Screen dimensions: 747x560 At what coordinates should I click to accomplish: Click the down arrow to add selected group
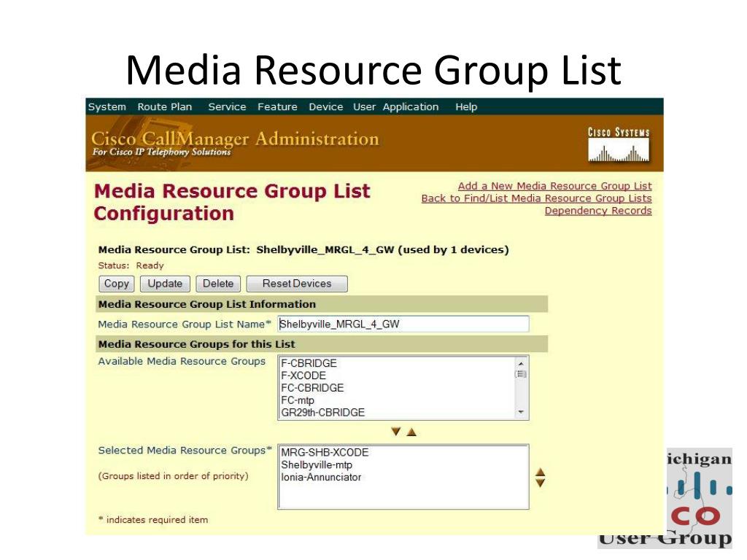pos(395,432)
